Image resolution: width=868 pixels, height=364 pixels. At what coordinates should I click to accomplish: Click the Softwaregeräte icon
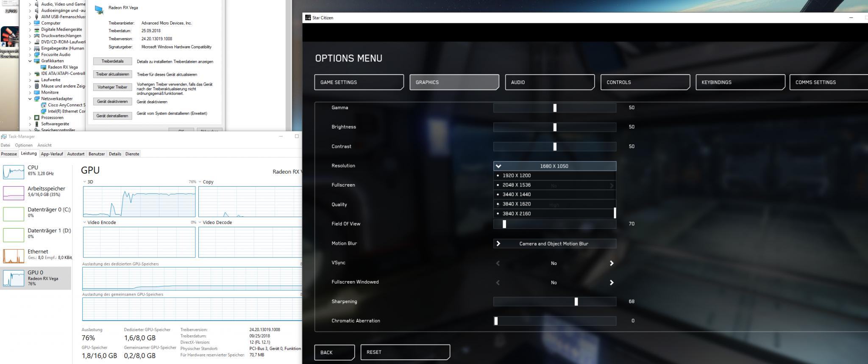coord(36,124)
